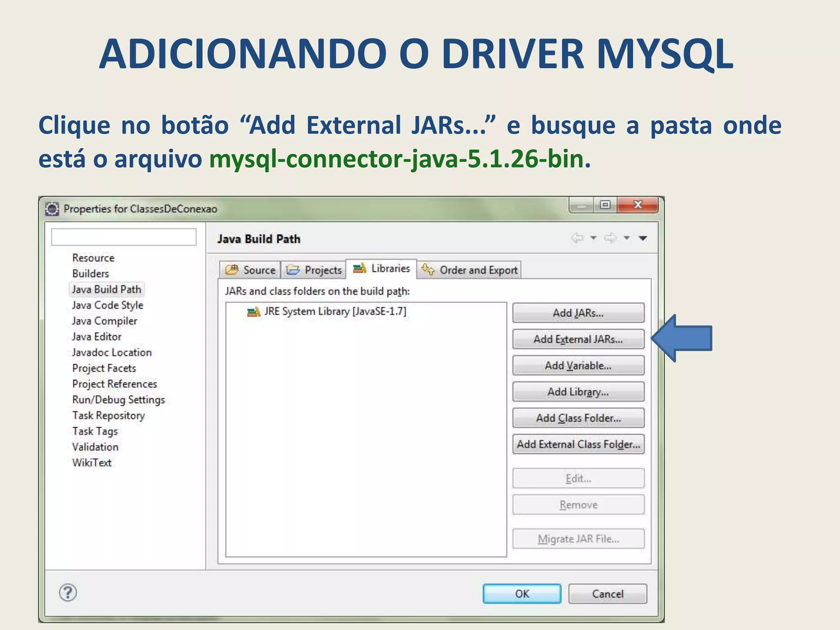Click the Add Class Folder... button
840x630 pixels.
[578, 418]
